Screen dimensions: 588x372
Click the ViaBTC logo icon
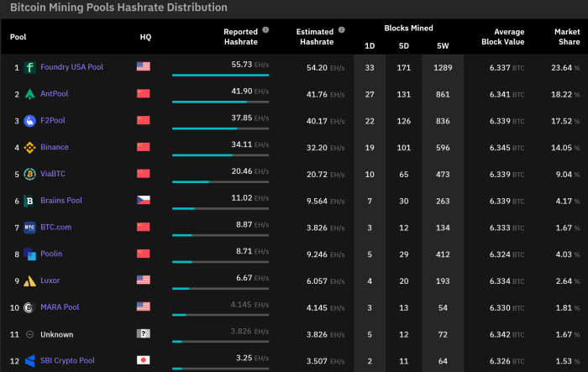(29, 174)
